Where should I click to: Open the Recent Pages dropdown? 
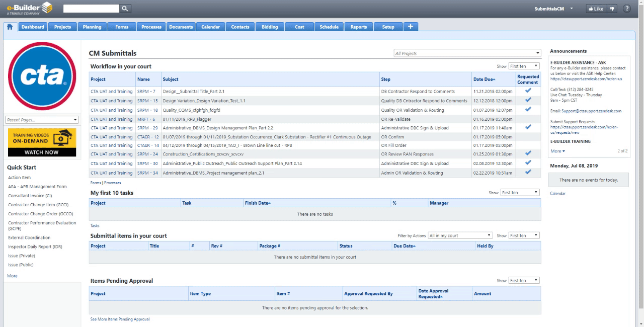tap(42, 120)
